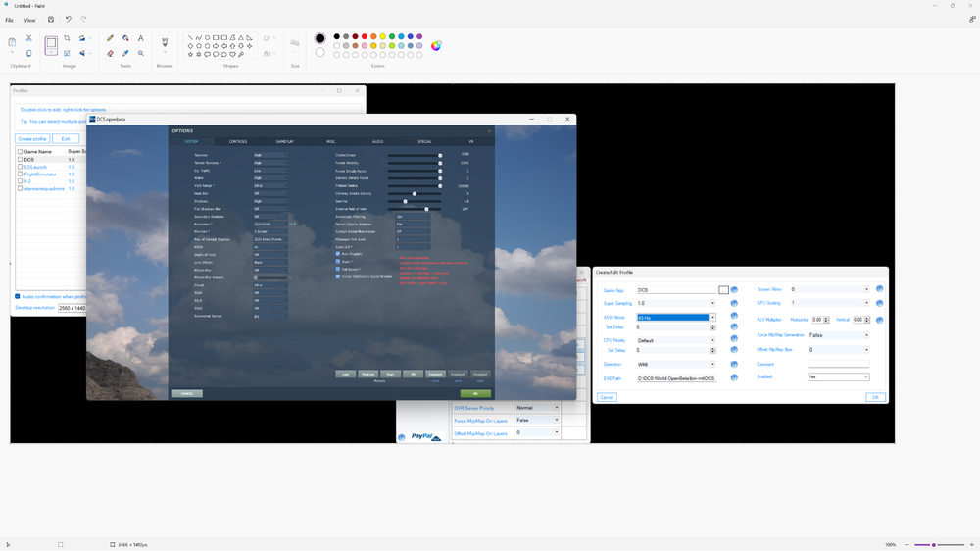This screenshot has height=551, width=980.
Task: Expand the Rotate options dropdown
Action: point(90,38)
